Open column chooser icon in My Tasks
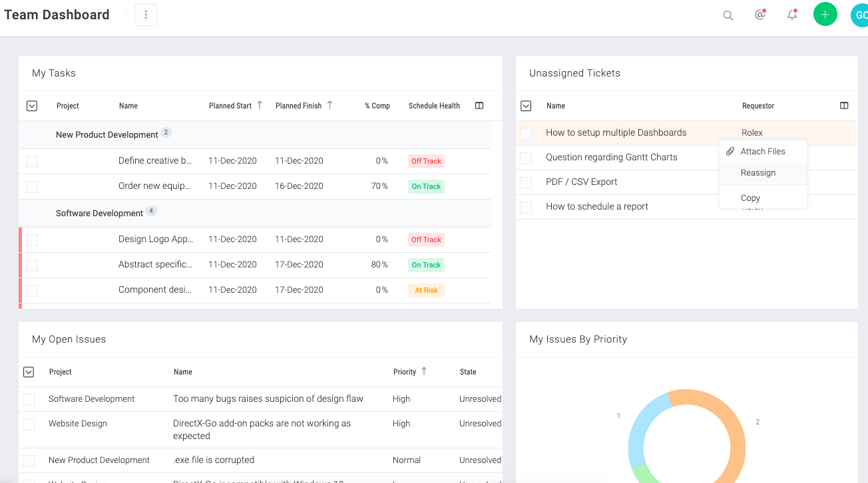The image size is (868, 483). click(479, 105)
